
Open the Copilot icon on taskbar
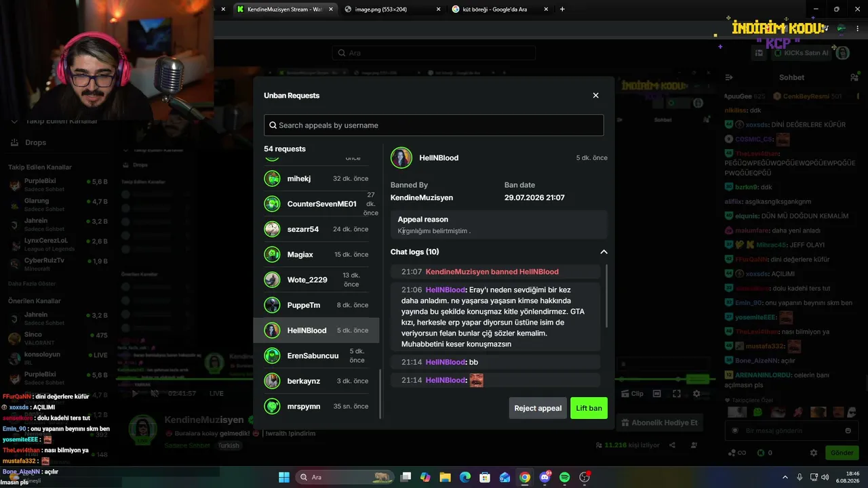click(x=425, y=477)
